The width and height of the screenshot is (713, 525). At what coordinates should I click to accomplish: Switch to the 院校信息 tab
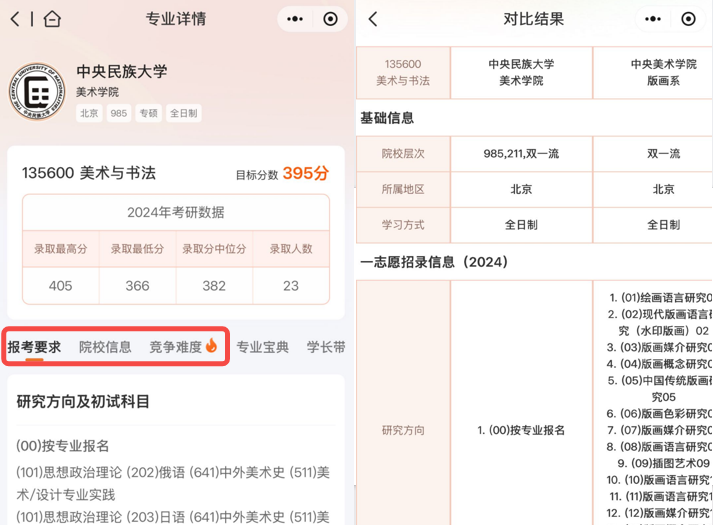[x=105, y=347]
